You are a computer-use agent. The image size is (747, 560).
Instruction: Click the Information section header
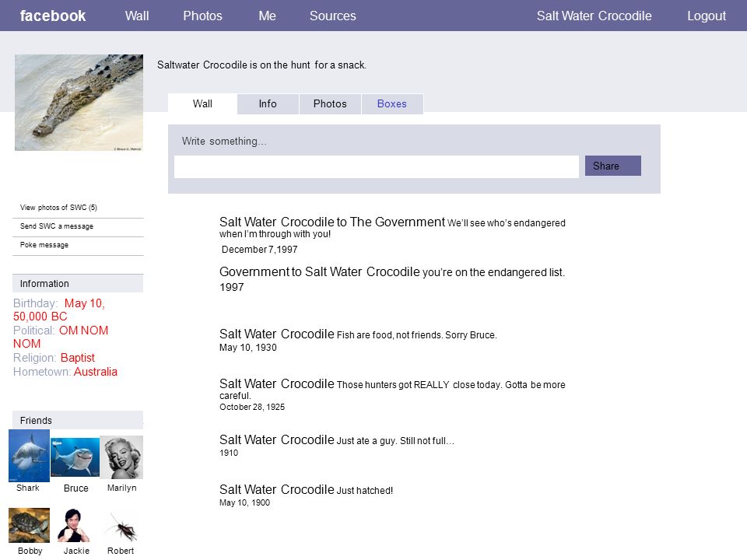tap(78, 283)
